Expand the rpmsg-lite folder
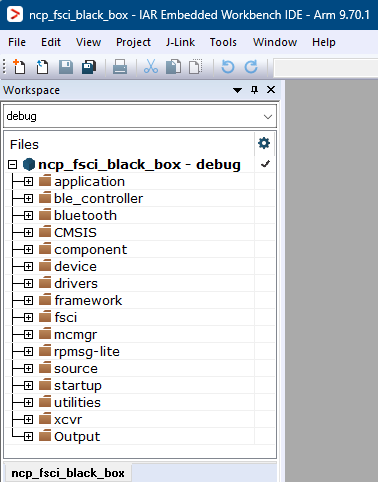The width and height of the screenshot is (378, 482). 28,352
